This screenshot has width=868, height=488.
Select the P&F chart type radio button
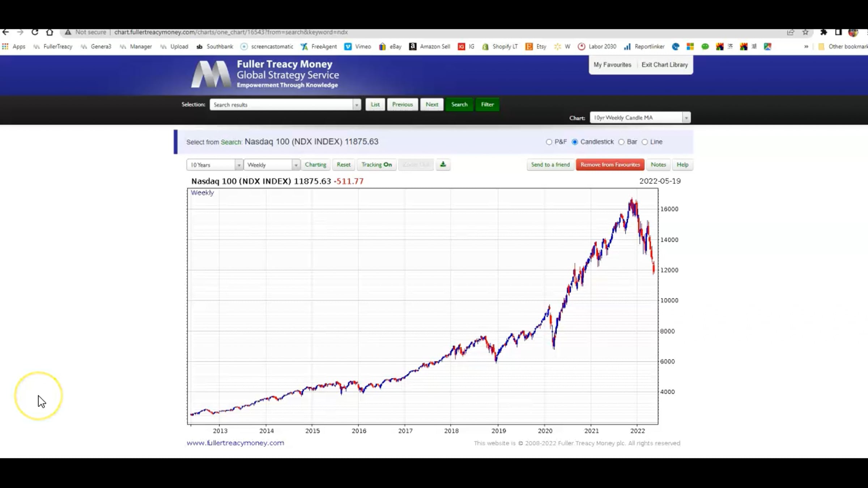(x=549, y=142)
